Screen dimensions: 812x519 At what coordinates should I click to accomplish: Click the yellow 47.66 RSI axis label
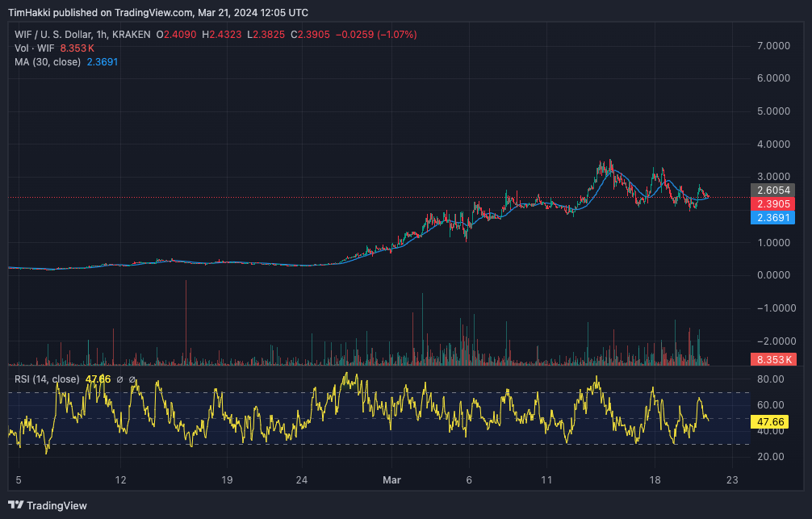[769, 421]
